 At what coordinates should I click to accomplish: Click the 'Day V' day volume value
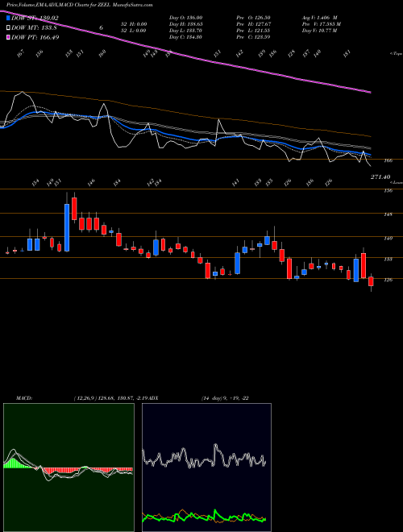point(319,31)
